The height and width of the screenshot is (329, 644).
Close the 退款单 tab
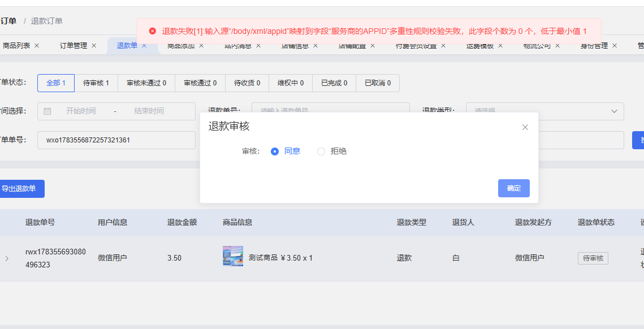(x=144, y=46)
